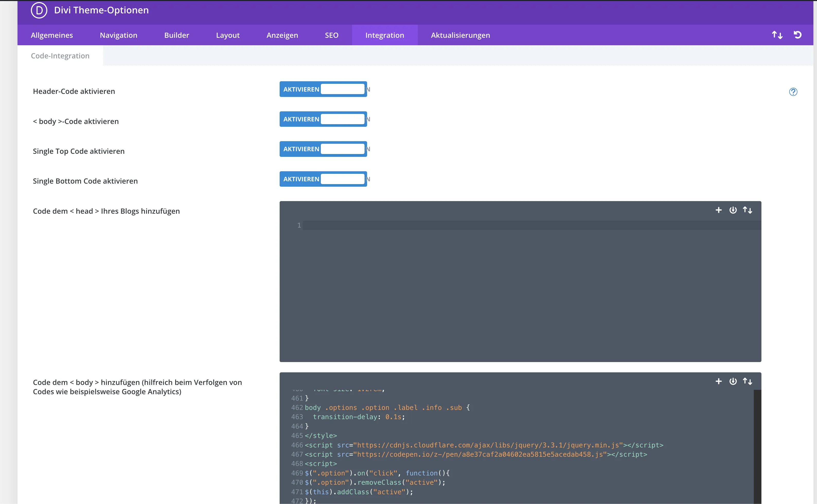The width and height of the screenshot is (817, 504).
Task: Click line 462 body .options selector
Action: pyautogui.click(x=387, y=408)
